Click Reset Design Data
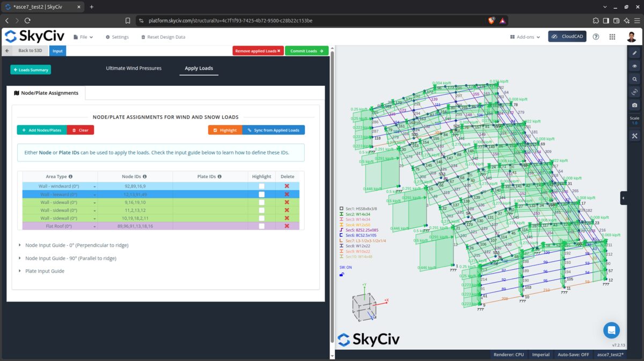This screenshot has height=361, width=644. (x=163, y=37)
